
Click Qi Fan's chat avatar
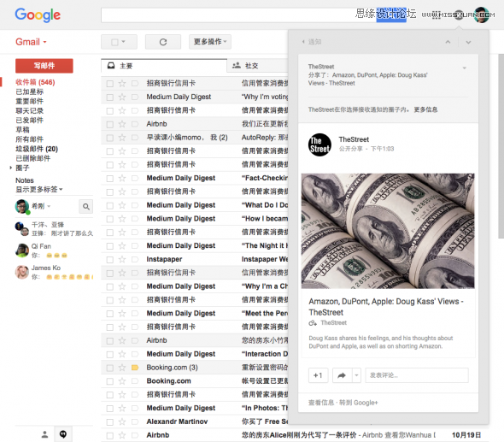click(22, 250)
